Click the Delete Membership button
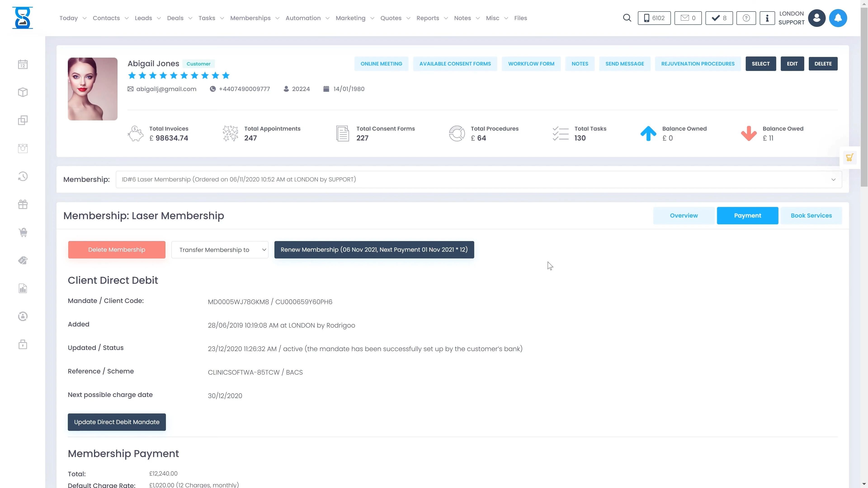Image resolution: width=868 pixels, height=488 pixels. 117,250
